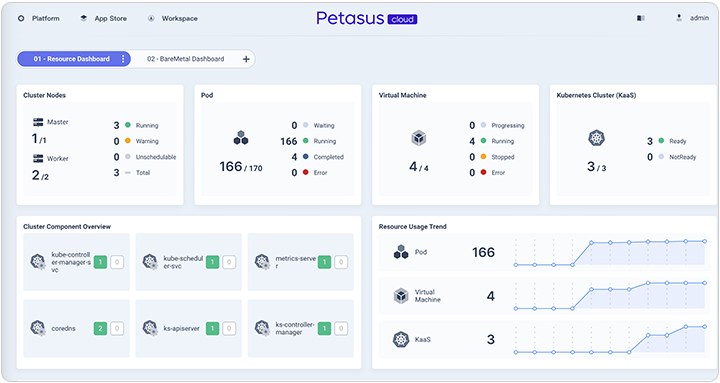Click the admin user profile icon
Viewport: 720px width, 383px height.
click(x=679, y=18)
